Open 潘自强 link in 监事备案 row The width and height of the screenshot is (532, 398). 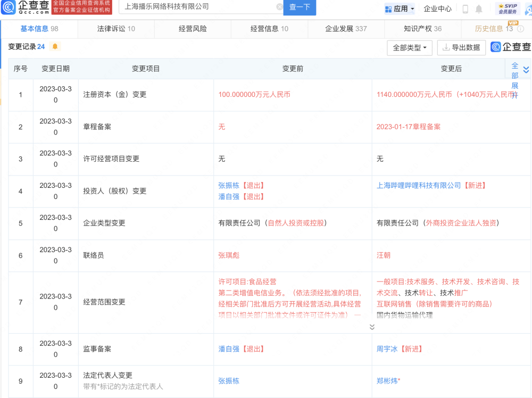click(229, 349)
